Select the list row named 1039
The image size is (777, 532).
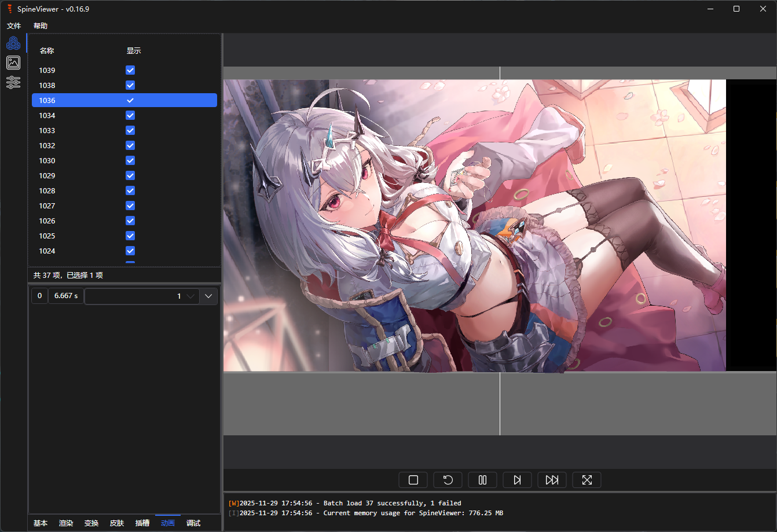(x=124, y=70)
